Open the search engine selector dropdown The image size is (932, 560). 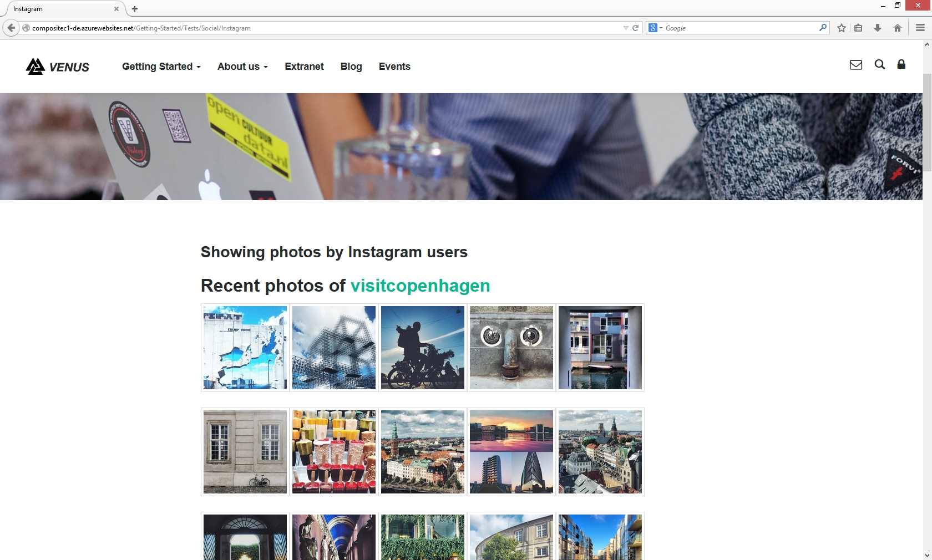tap(655, 28)
